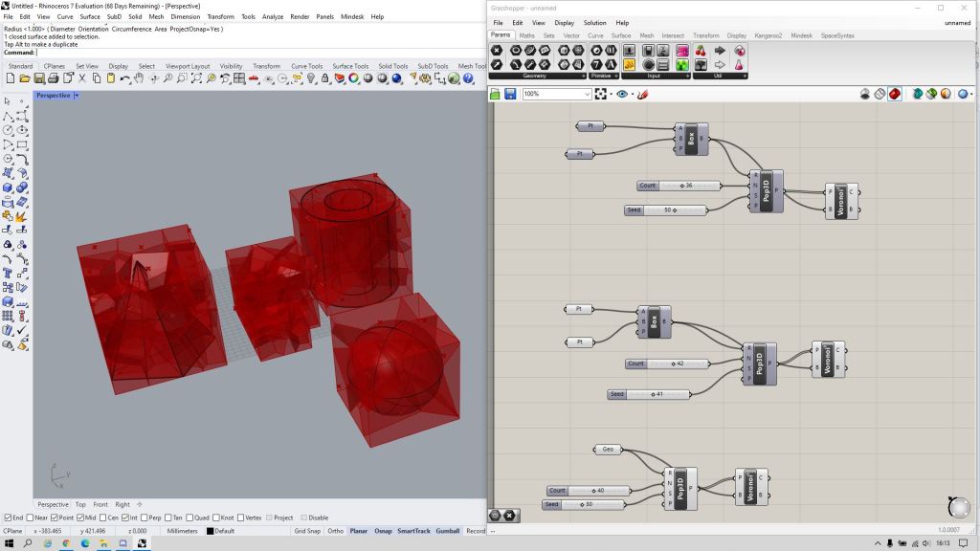Image resolution: width=980 pixels, height=551 pixels.
Task: Open the Solution menu in Grasshopper
Action: click(594, 22)
